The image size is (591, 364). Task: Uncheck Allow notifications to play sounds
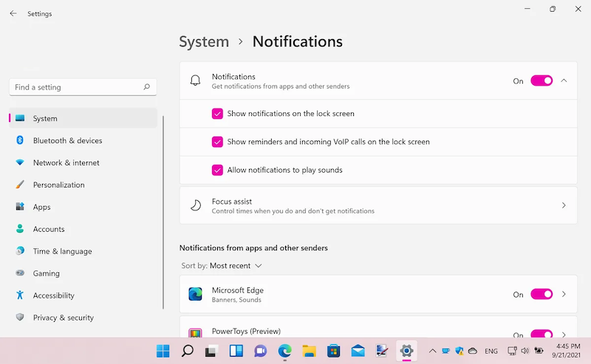217,170
